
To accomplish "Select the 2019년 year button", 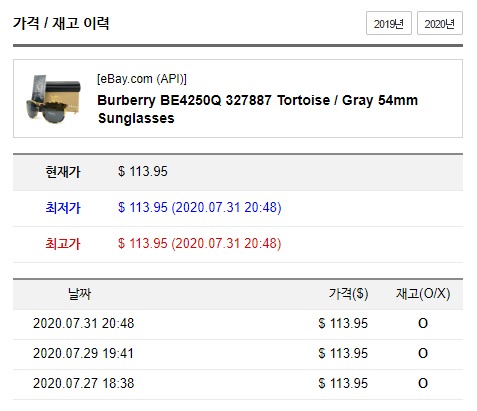I will 389,23.
